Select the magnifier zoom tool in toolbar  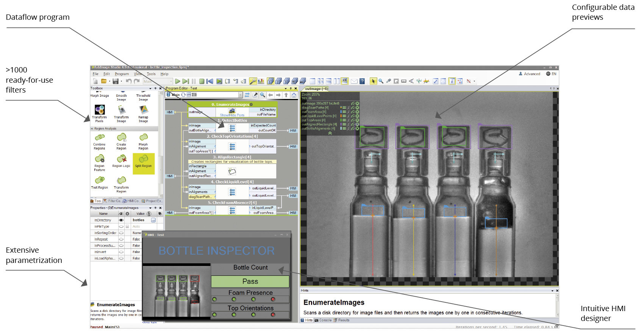click(x=381, y=81)
